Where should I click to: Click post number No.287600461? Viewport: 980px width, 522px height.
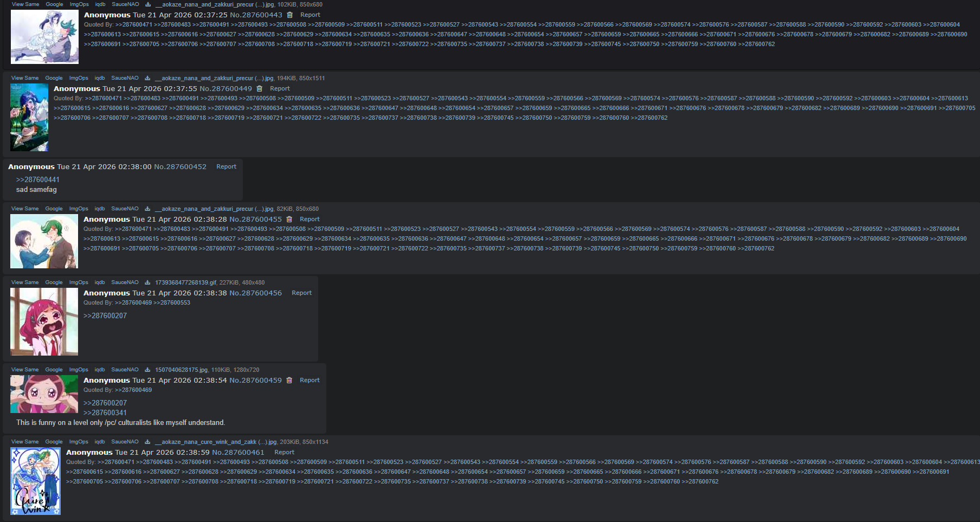[x=238, y=453]
